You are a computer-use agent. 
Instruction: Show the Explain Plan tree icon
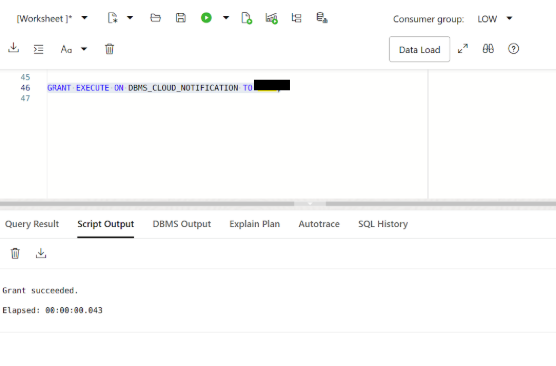click(x=296, y=18)
